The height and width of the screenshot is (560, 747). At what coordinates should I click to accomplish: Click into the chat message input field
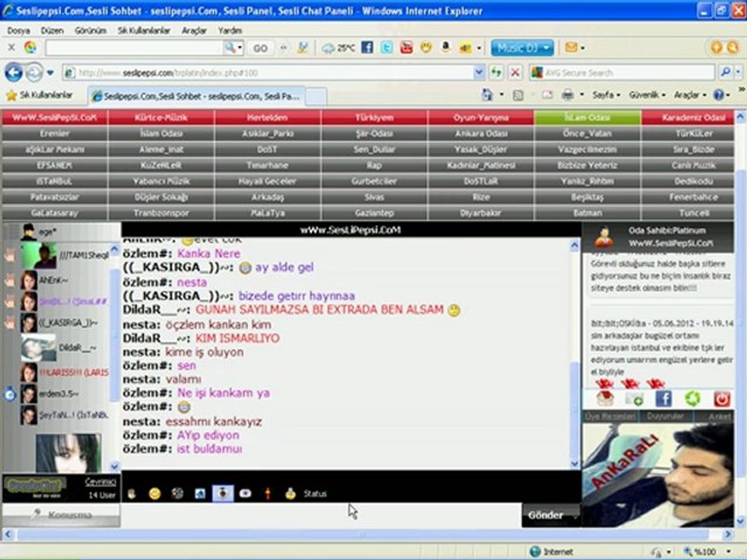tap(321, 515)
